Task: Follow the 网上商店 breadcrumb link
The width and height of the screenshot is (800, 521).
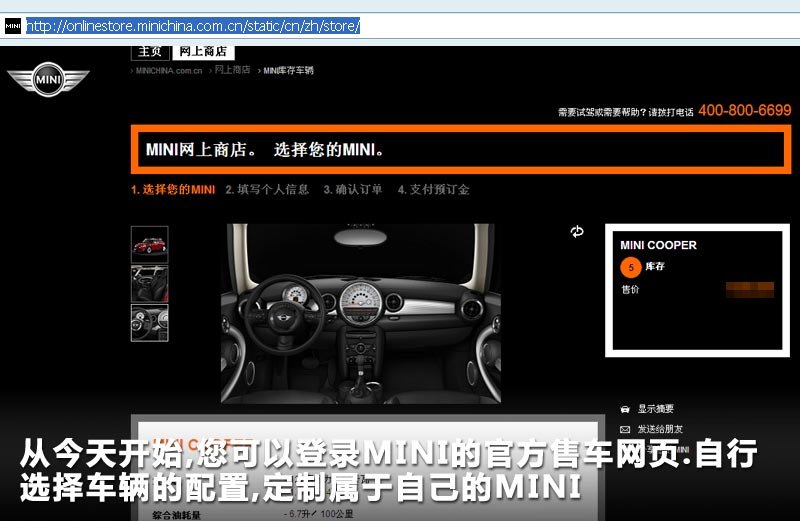Action: tap(232, 70)
